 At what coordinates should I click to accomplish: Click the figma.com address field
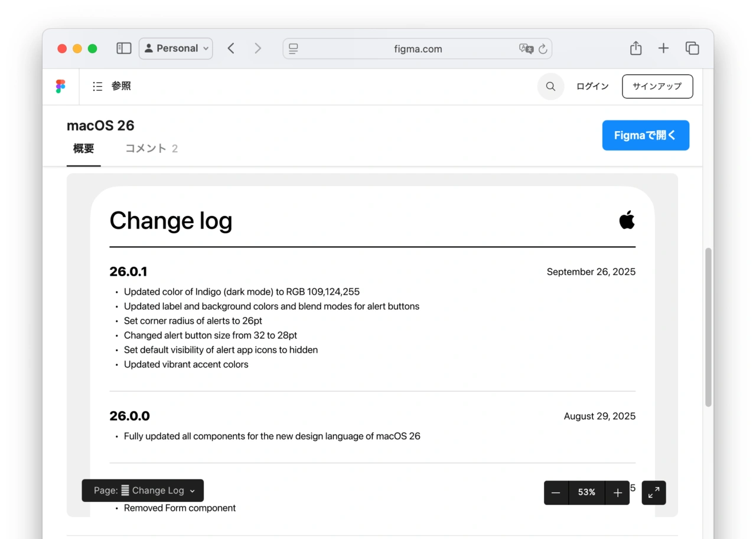[x=418, y=49]
